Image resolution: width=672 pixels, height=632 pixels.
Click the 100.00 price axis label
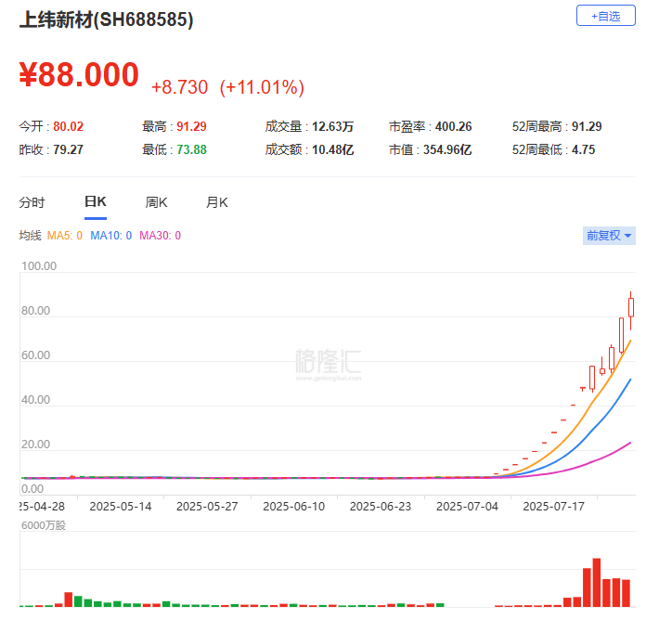tap(39, 266)
